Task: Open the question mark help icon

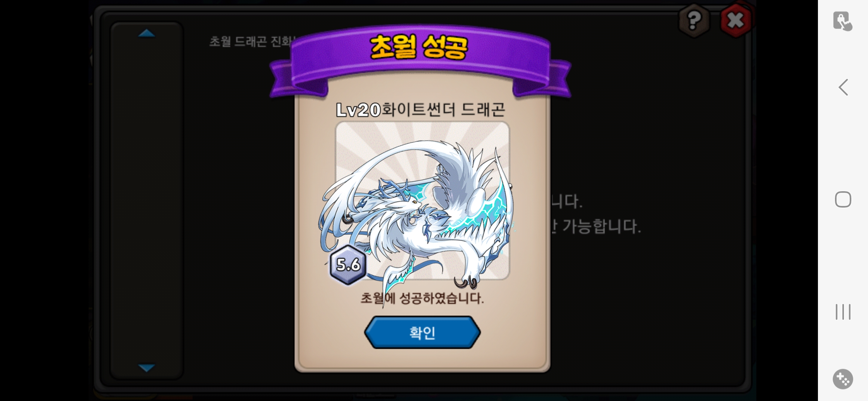Action: (x=694, y=20)
